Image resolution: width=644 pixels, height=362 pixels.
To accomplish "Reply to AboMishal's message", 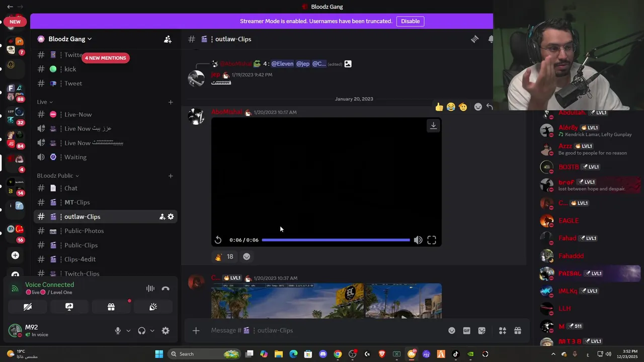I will click(x=490, y=107).
